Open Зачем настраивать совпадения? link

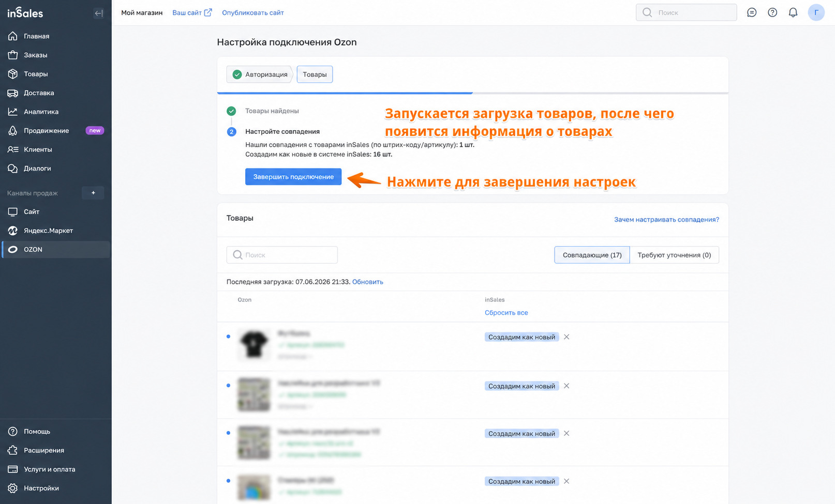click(x=666, y=220)
